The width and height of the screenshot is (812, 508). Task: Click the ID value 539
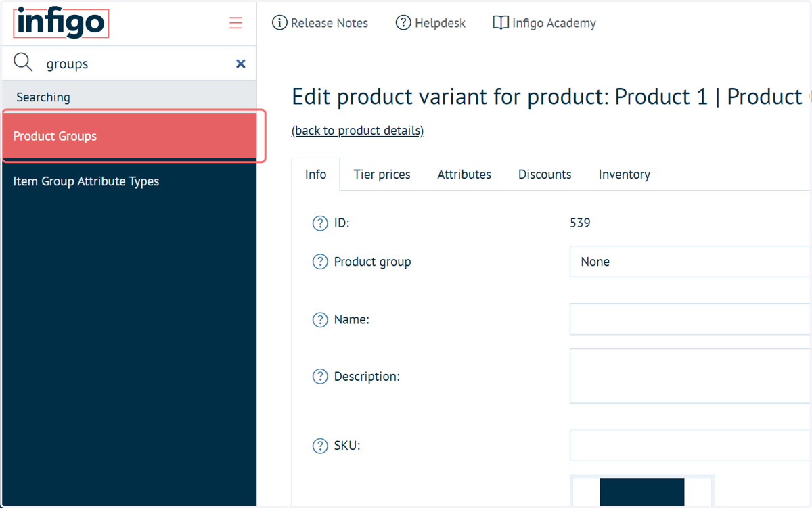(x=580, y=223)
